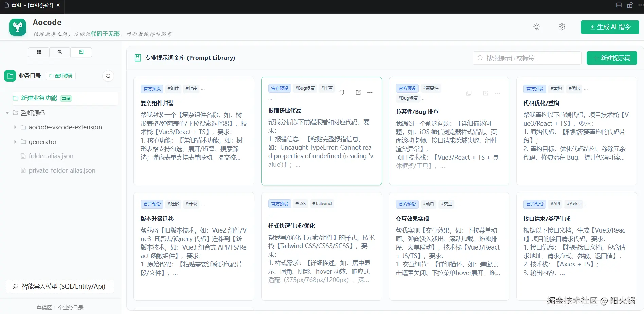Open the 版本升级迁移 prompt card
Viewport: 644px width, 314px height.
point(194,246)
